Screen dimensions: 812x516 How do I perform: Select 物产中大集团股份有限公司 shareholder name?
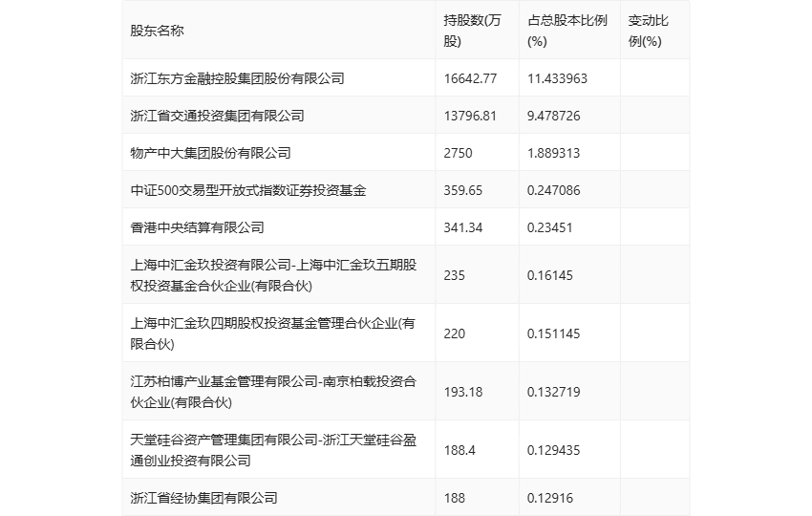coord(210,153)
